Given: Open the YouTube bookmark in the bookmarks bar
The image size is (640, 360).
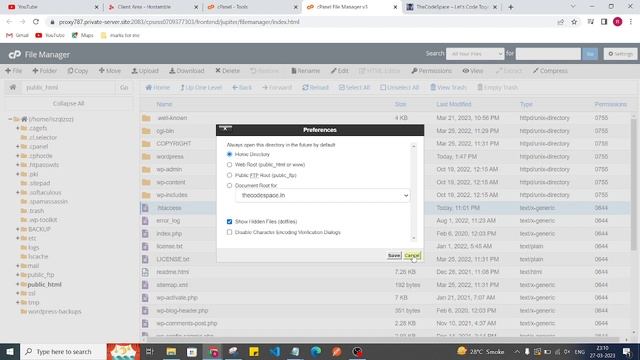Looking at the screenshot, I should point(50,36).
